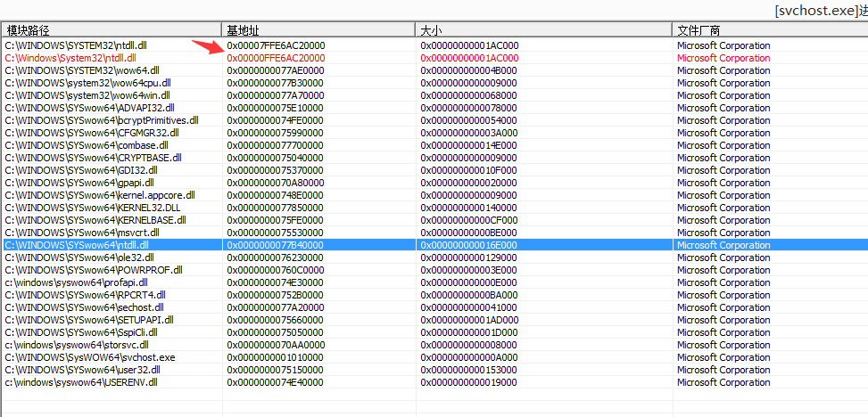
Task: Click base address 0x0000000077850000
Action: point(276,208)
